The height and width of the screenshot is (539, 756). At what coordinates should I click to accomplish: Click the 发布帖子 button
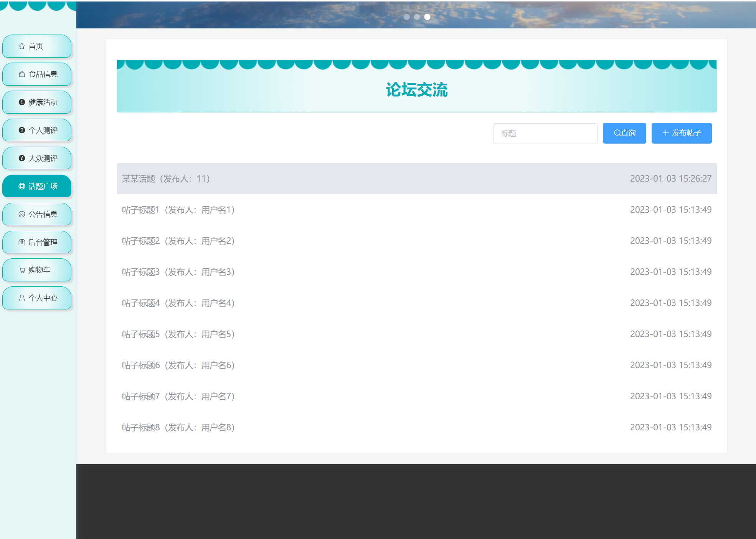(x=682, y=133)
